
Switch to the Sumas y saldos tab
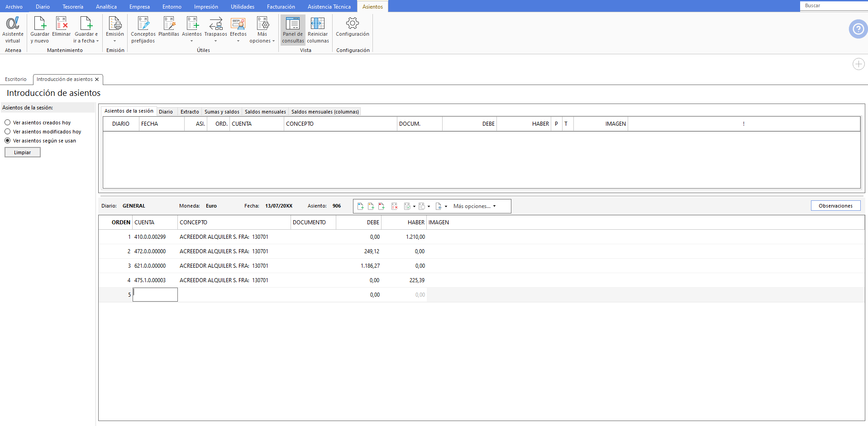[222, 112]
